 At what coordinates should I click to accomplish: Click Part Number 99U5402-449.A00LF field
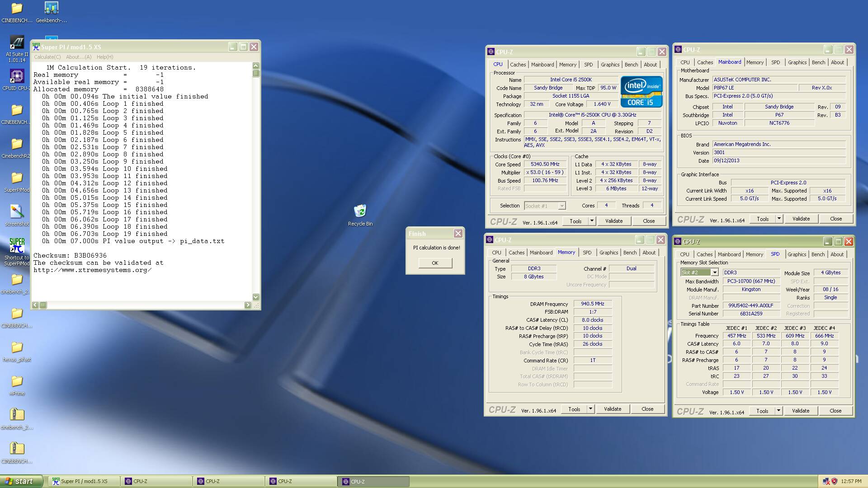[751, 306]
